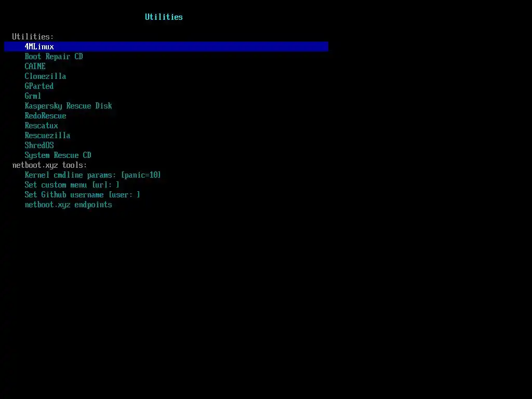Select Set custom menu url option
The width and height of the screenshot is (532, 399).
point(72,184)
